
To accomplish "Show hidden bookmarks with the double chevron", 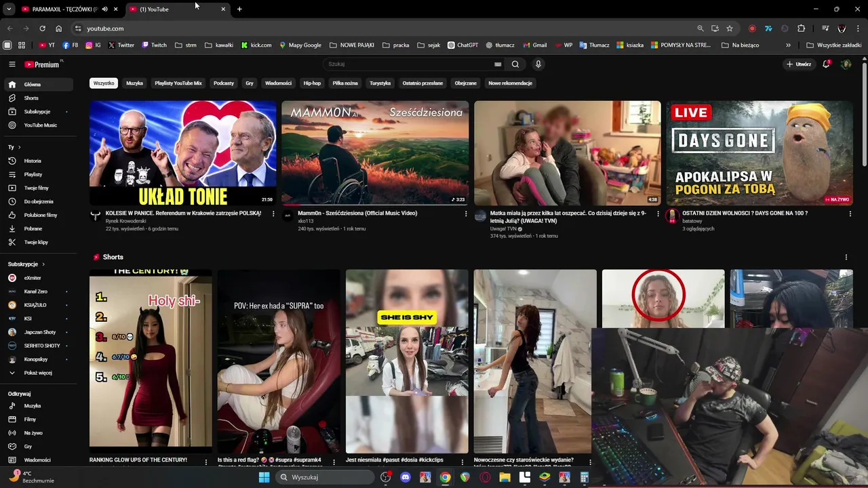I will click(788, 45).
